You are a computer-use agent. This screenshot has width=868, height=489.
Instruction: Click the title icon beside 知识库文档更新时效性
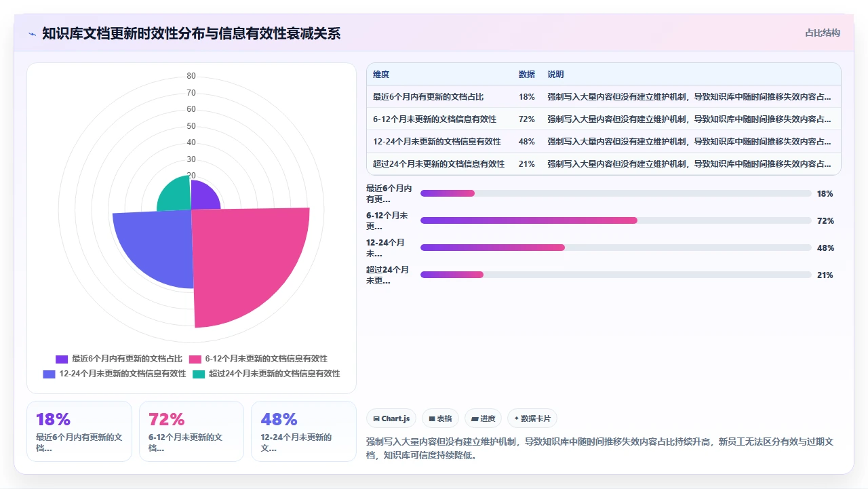pos(32,33)
